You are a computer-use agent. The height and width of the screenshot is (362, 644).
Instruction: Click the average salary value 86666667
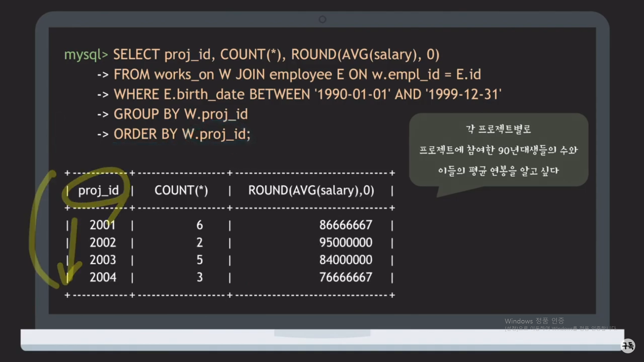click(x=345, y=225)
